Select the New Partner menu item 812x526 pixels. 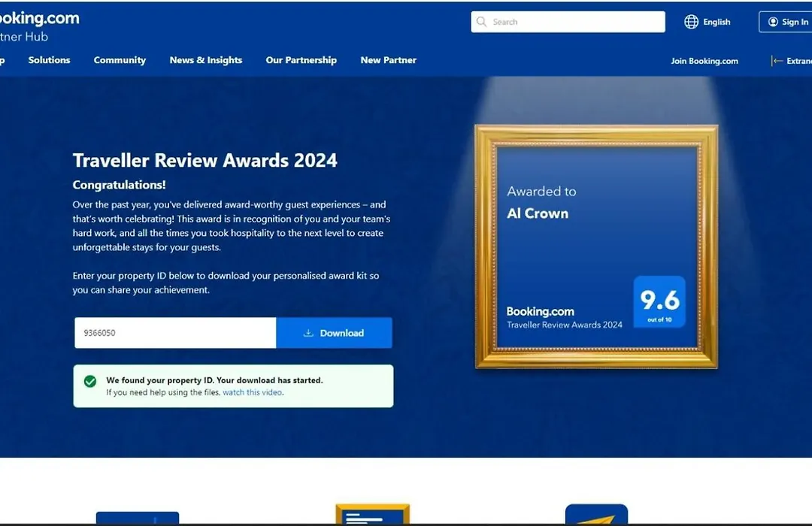389,60
